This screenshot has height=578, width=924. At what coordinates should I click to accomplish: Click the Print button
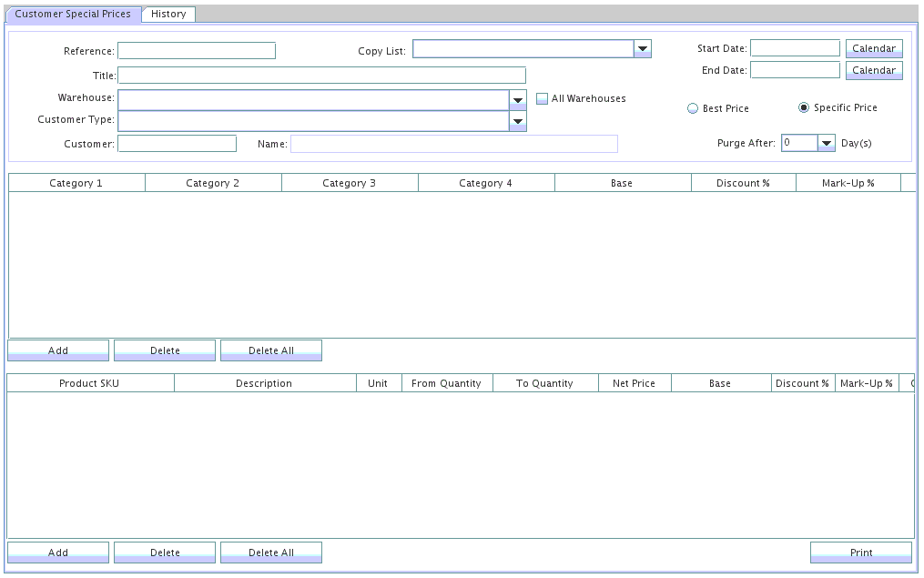860,553
